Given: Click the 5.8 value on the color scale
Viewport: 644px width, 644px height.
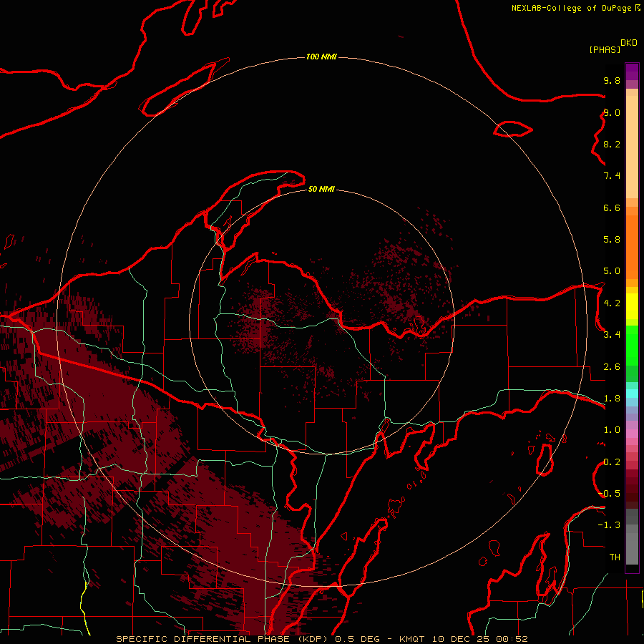Looking at the screenshot, I should coord(612,240).
